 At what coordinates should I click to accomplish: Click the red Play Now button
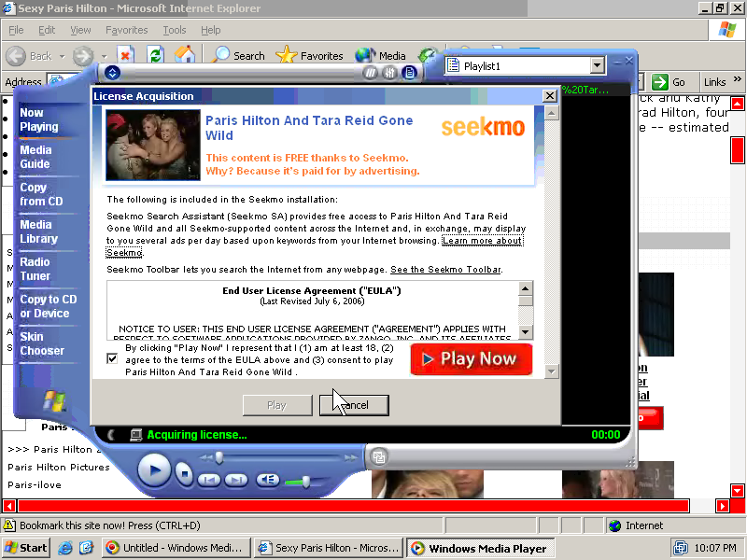click(472, 359)
